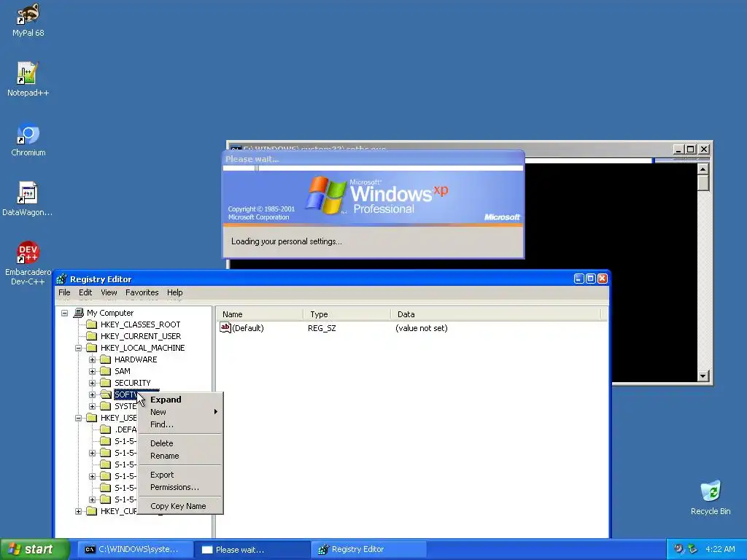Click the SECURITY key folder icon
The image size is (747, 560).
105,383
